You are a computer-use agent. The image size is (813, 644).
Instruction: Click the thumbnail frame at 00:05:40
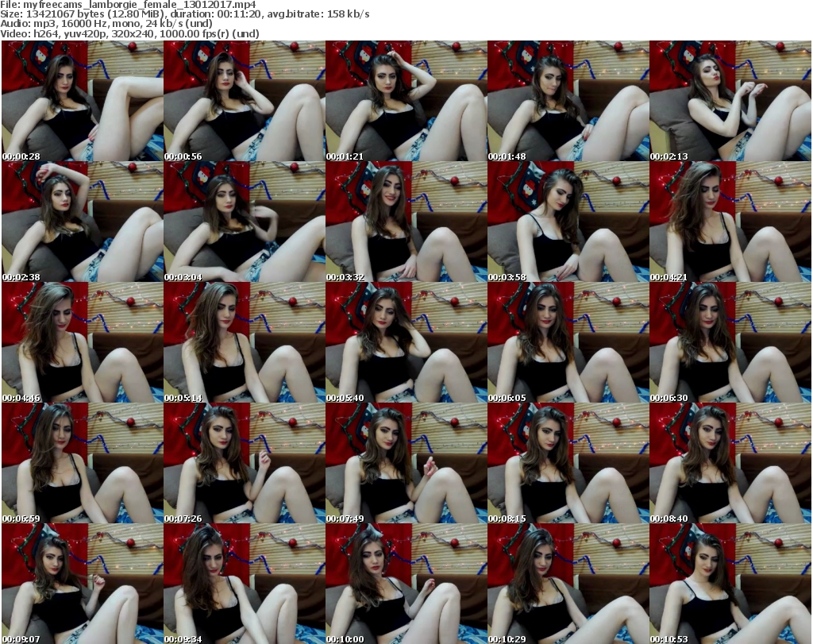406,343
